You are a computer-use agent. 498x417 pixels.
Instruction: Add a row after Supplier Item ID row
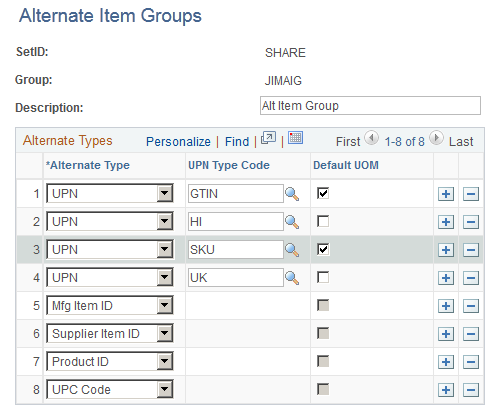pyautogui.click(x=446, y=334)
